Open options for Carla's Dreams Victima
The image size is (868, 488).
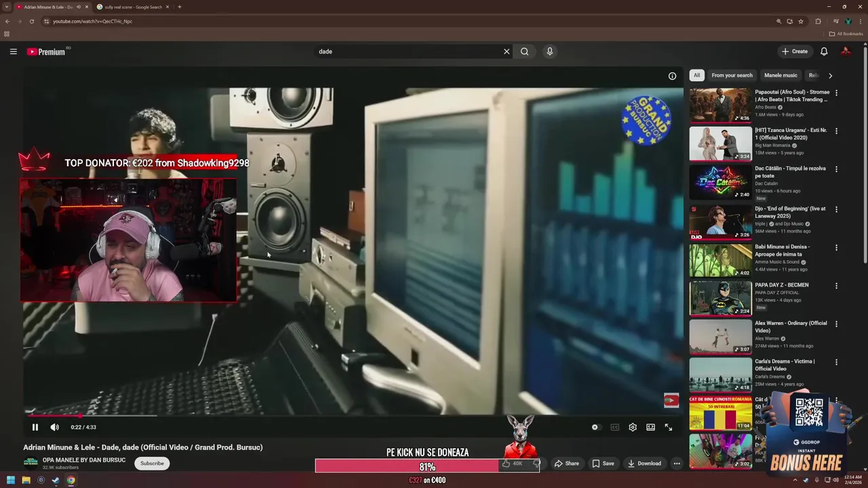tap(836, 362)
